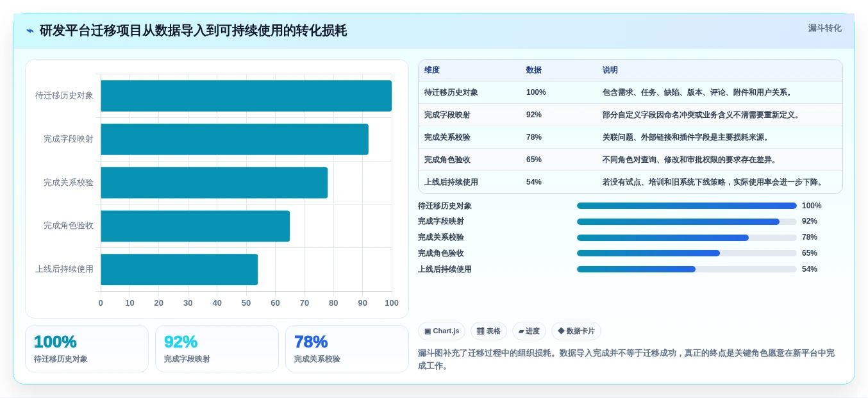
Task: Click the 54% value in the table
Action: (x=534, y=182)
